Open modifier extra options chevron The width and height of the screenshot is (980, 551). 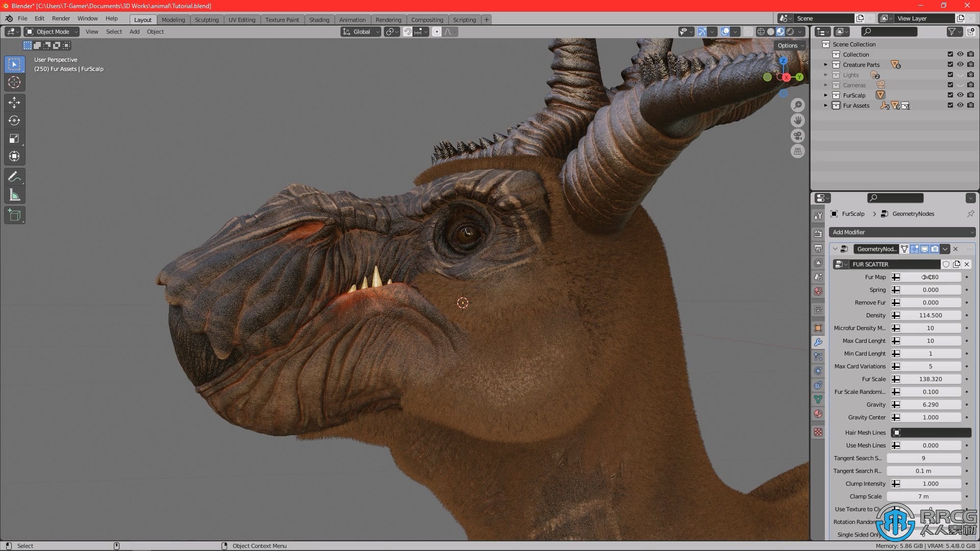pyautogui.click(x=945, y=249)
